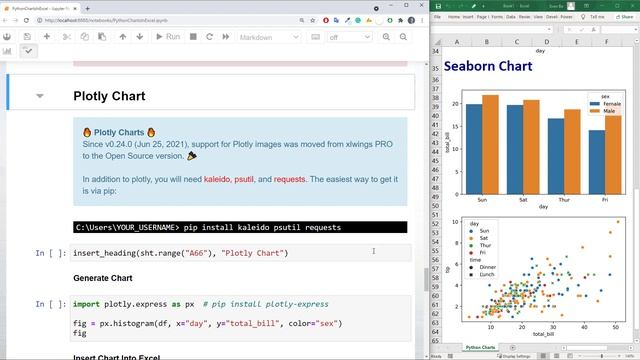Restart the kernel with the circular arrow

point(209,37)
